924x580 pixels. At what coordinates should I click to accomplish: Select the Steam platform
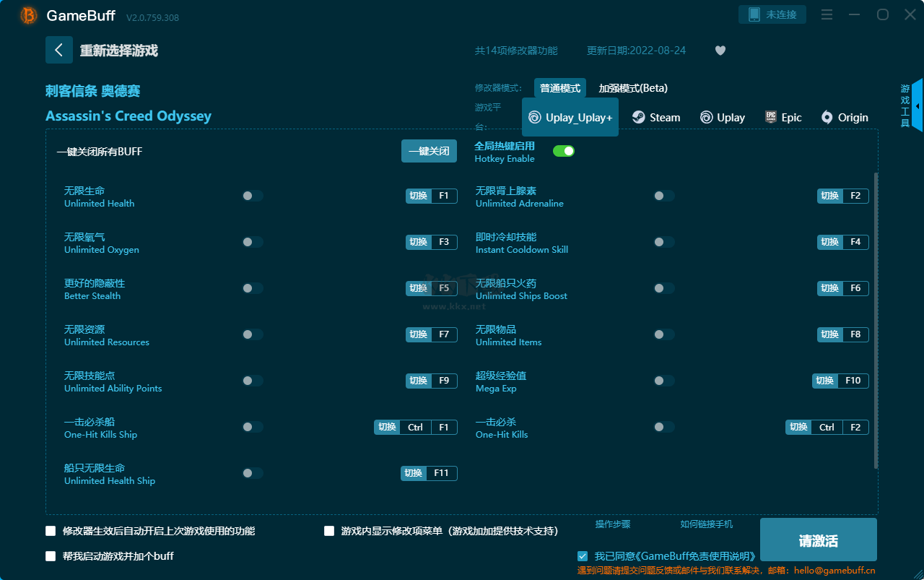pyautogui.click(x=656, y=118)
